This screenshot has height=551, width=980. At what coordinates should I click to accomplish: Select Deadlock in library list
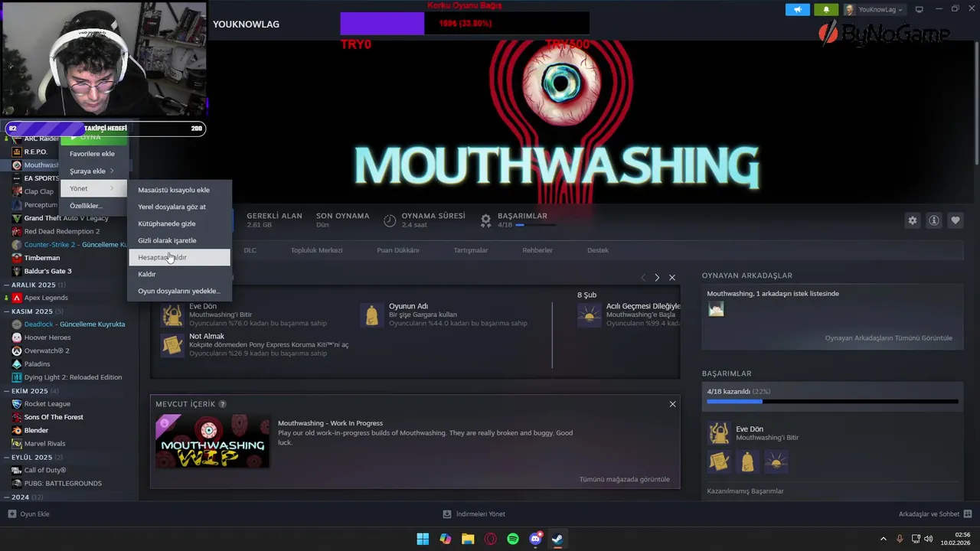tap(69, 324)
